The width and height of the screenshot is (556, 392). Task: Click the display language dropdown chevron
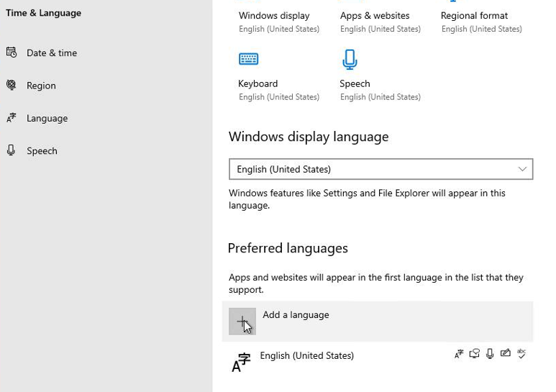coord(522,169)
